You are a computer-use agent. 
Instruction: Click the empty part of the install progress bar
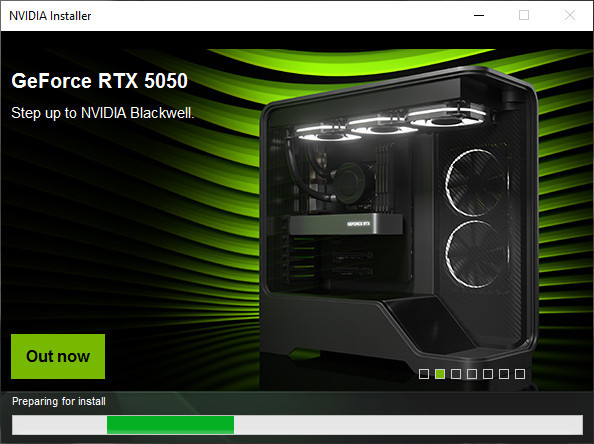coord(408,425)
